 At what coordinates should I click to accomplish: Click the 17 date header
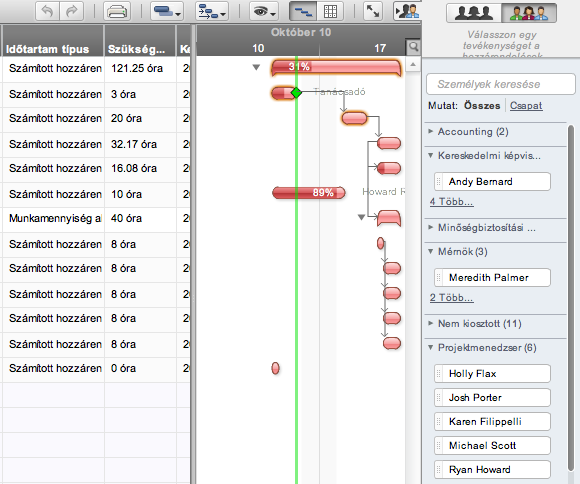point(380,48)
